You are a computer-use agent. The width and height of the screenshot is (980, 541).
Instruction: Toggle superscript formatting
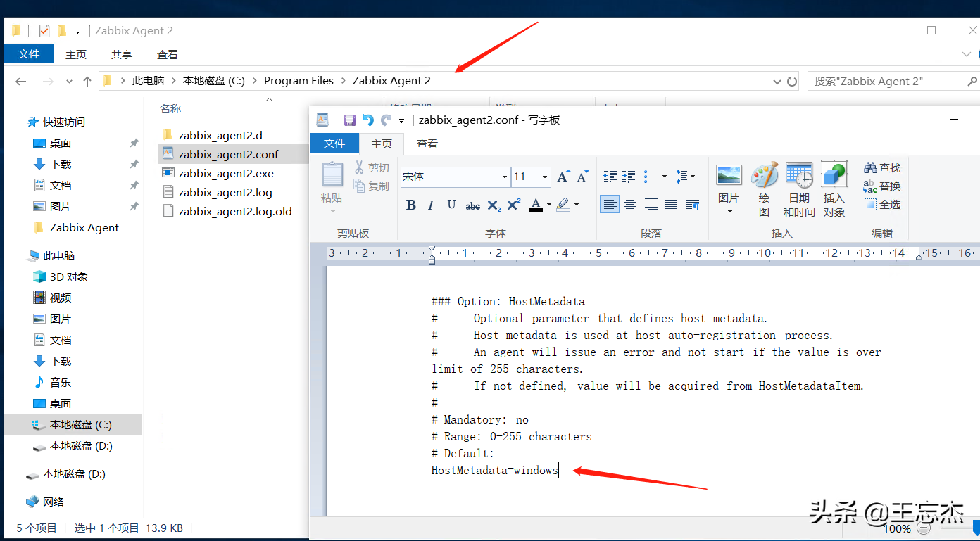(x=514, y=205)
